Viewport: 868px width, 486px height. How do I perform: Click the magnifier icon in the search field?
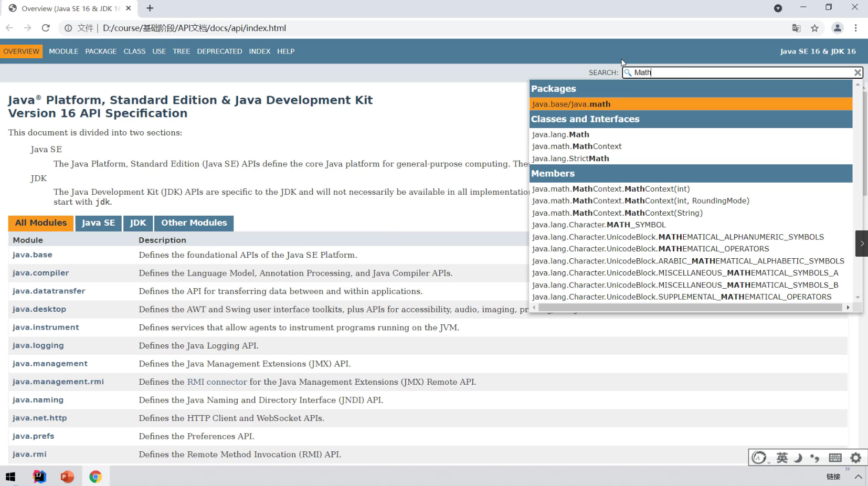(628, 72)
